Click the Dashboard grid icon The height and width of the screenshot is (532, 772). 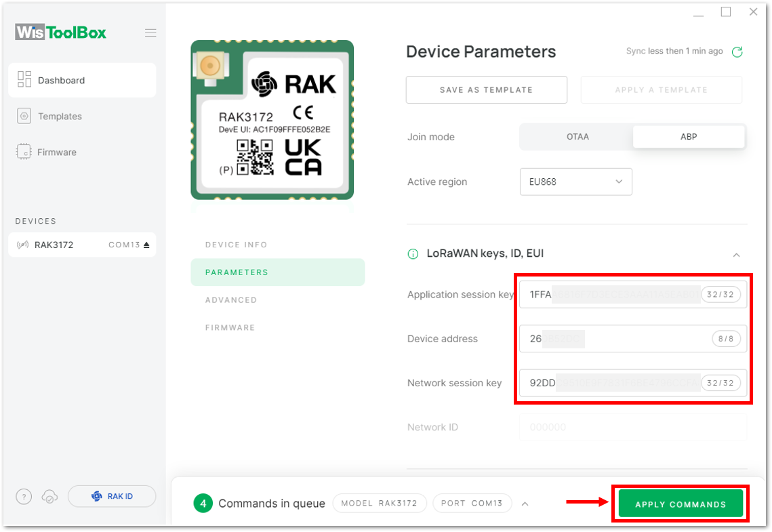tap(24, 79)
